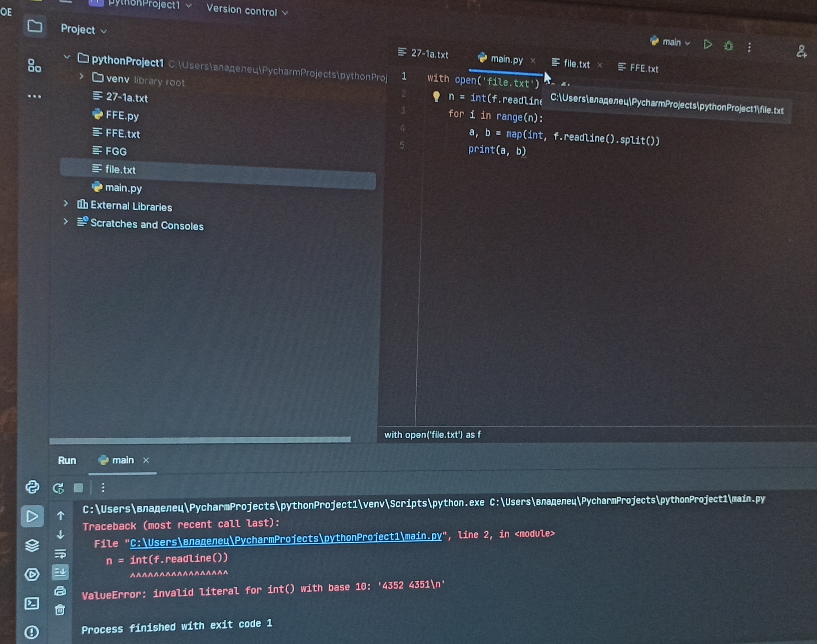Expand the venv library root node
The height and width of the screenshot is (644, 817).
coord(82,76)
